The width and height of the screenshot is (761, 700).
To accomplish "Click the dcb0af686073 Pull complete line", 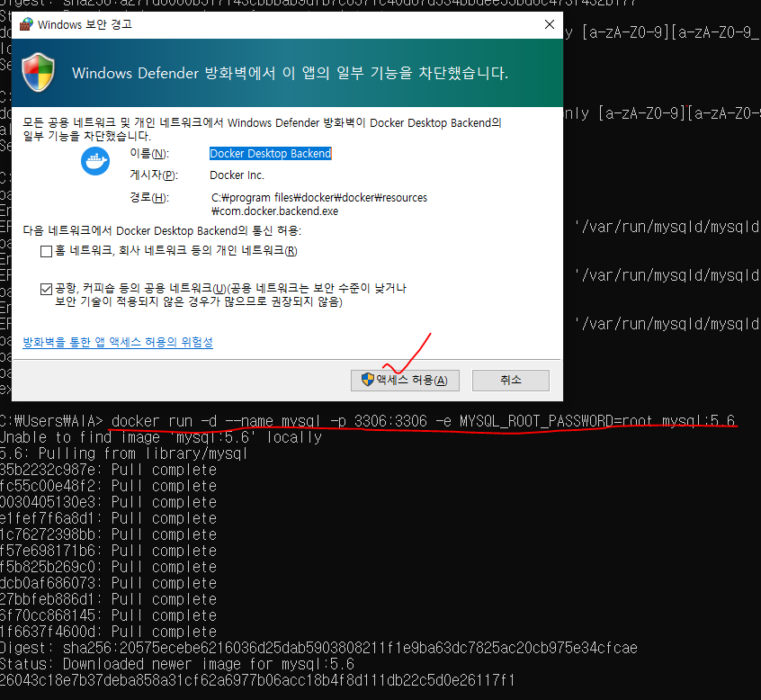I will [108, 583].
